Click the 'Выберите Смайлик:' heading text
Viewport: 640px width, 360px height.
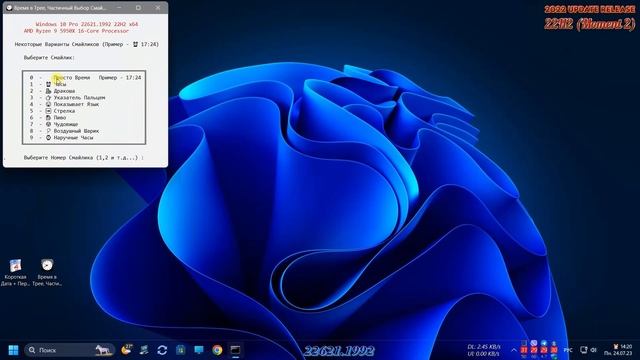[49, 58]
